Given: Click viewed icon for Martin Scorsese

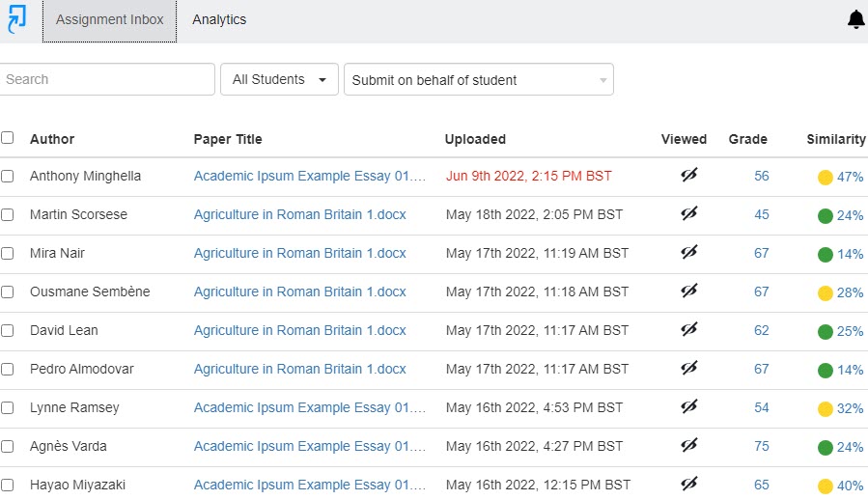Looking at the screenshot, I should [x=688, y=213].
